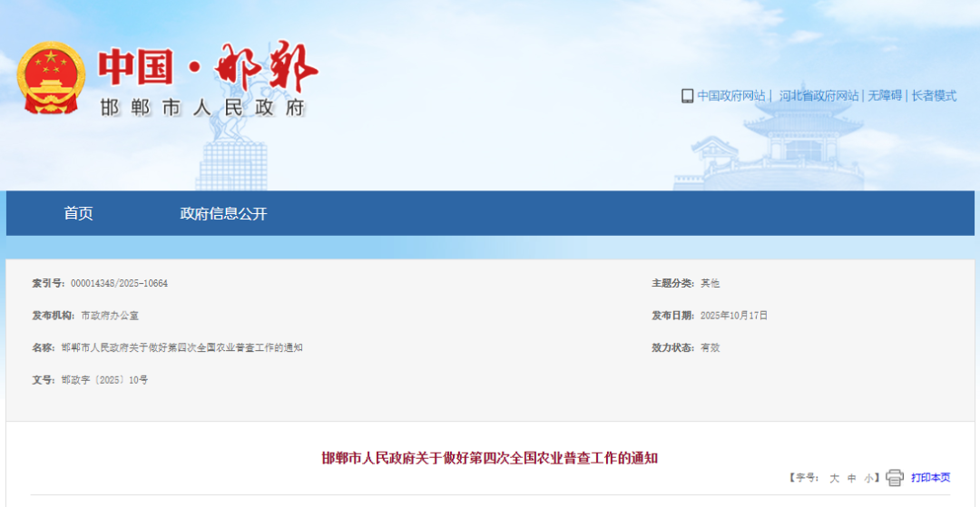Screen dimensions: 980x507
Task: Click the national emblem logo
Action: coord(51,79)
